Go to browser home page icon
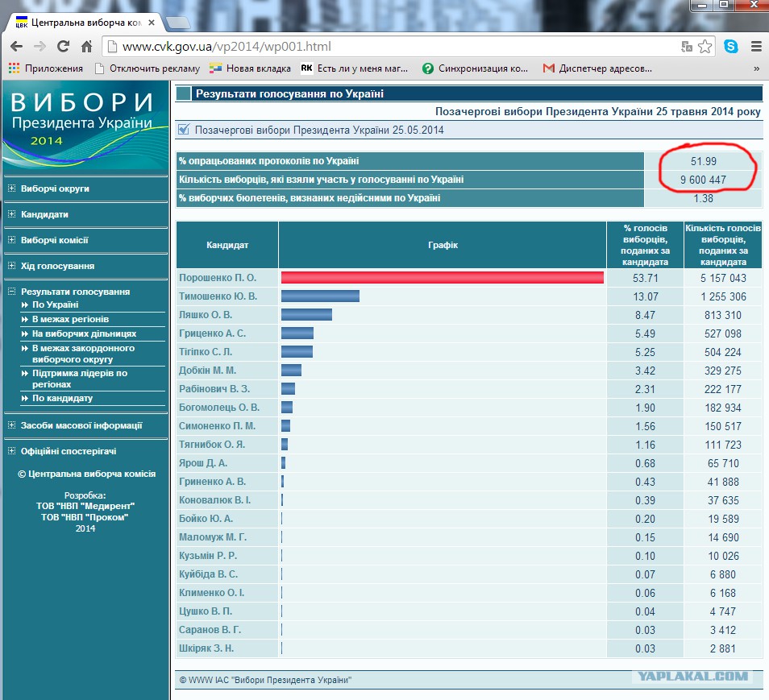 tap(87, 47)
